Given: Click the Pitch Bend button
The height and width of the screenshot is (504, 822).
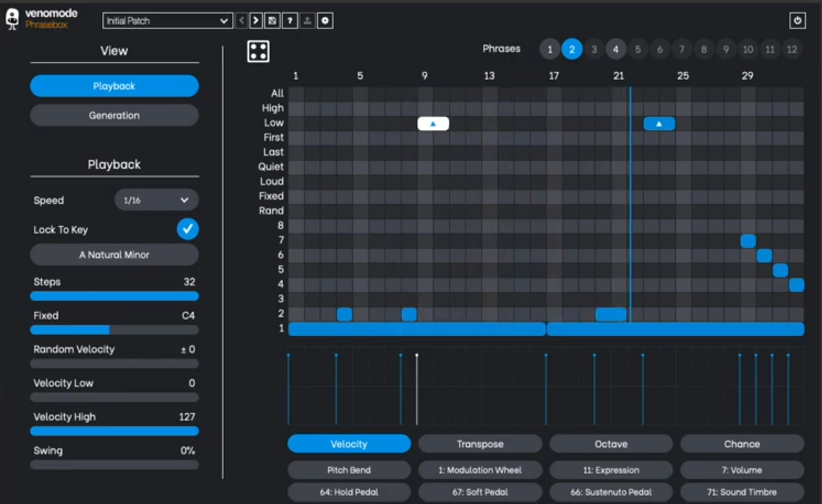Looking at the screenshot, I should tap(349, 470).
